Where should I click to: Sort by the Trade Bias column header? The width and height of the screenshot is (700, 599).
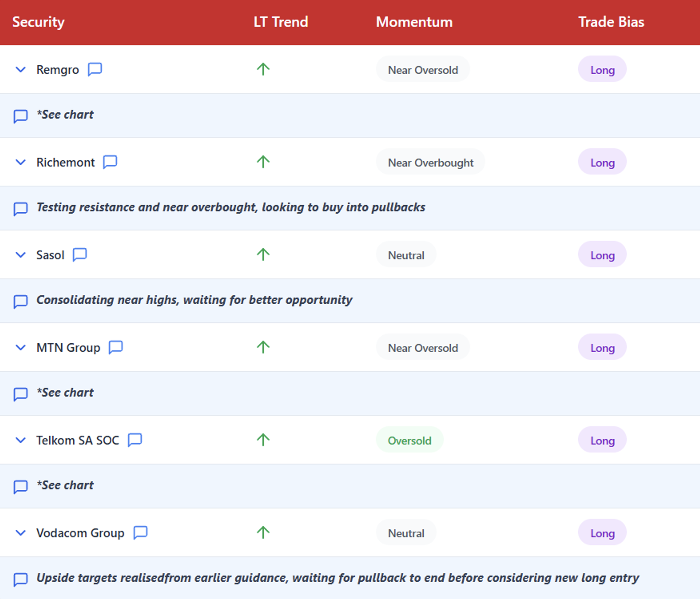coord(611,22)
